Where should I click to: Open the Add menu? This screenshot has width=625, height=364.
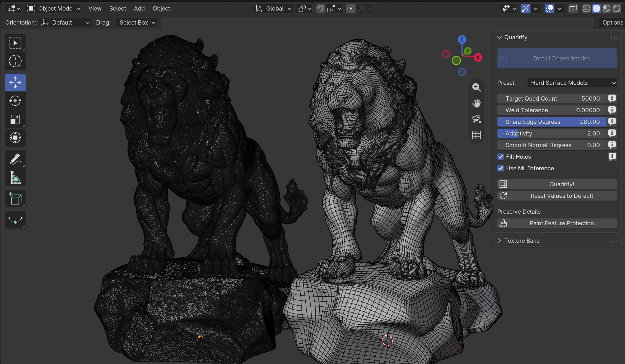(x=139, y=9)
